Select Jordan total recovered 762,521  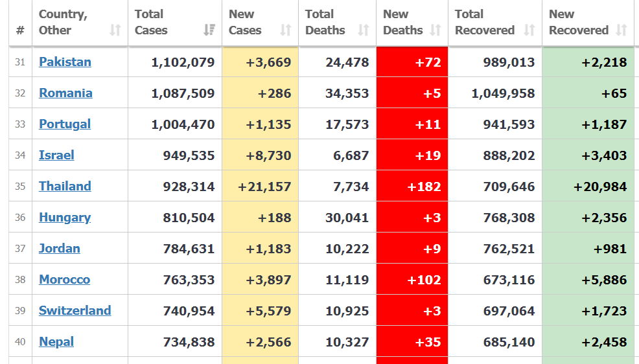(x=509, y=249)
